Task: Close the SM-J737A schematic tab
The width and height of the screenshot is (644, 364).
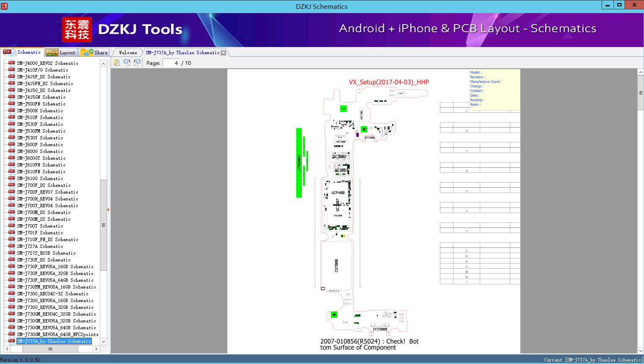Action: pos(223,53)
